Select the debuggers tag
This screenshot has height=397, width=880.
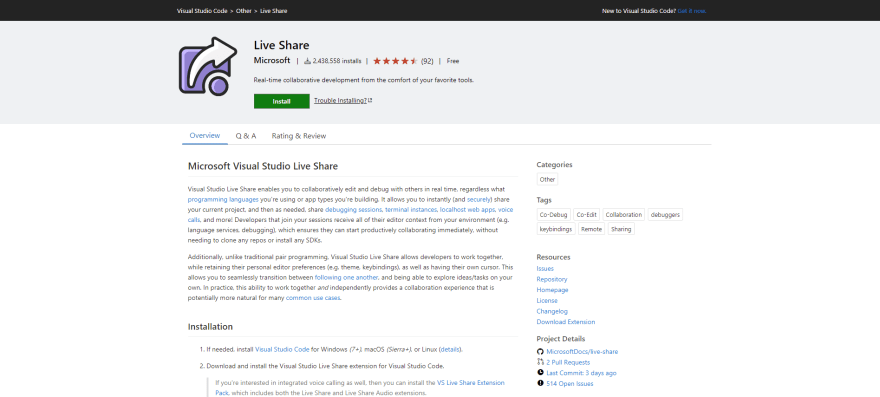pyautogui.click(x=665, y=215)
